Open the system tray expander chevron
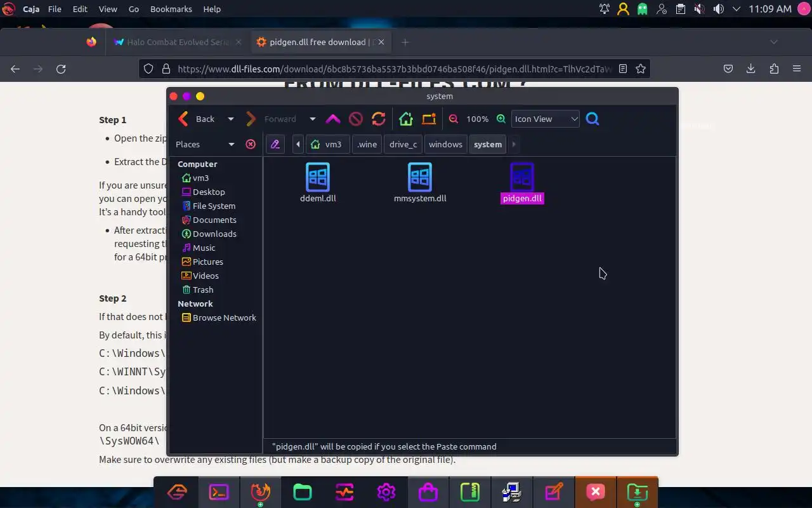The width and height of the screenshot is (812, 508). [x=736, y=9]
